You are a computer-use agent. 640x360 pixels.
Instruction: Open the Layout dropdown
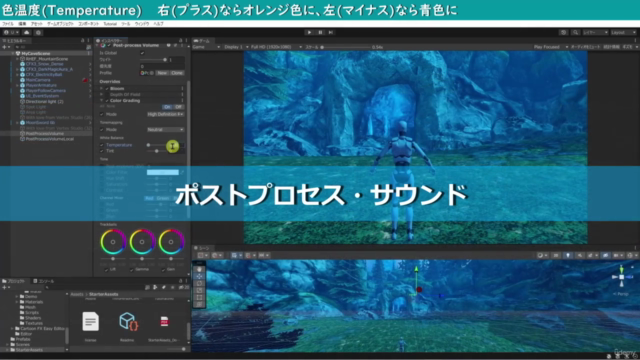point(623,32)
